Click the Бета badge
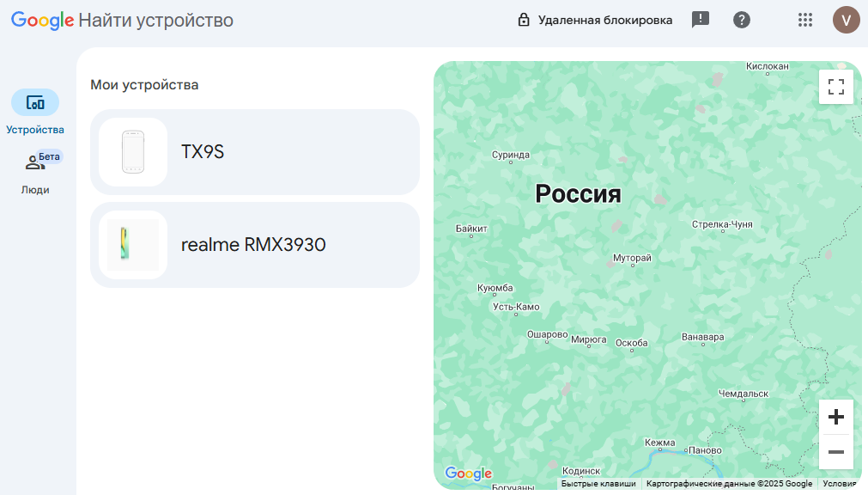Viewport: 868px width, 495px height. [x=49, y=156]
